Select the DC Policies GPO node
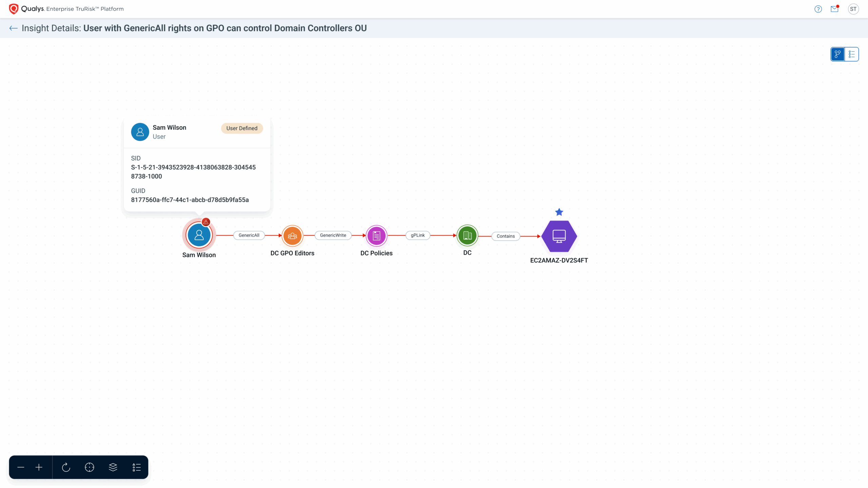The image size is (868, 488). [376, 236]
